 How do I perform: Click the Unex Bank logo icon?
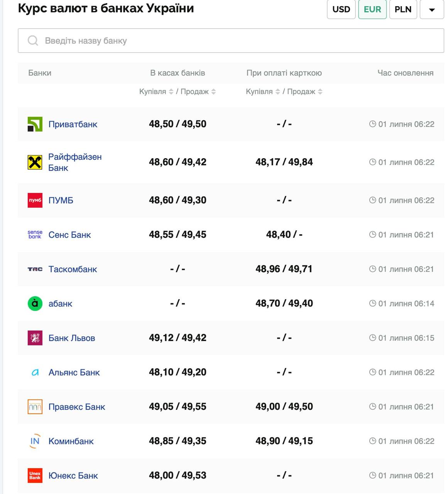tap(35, 475)
